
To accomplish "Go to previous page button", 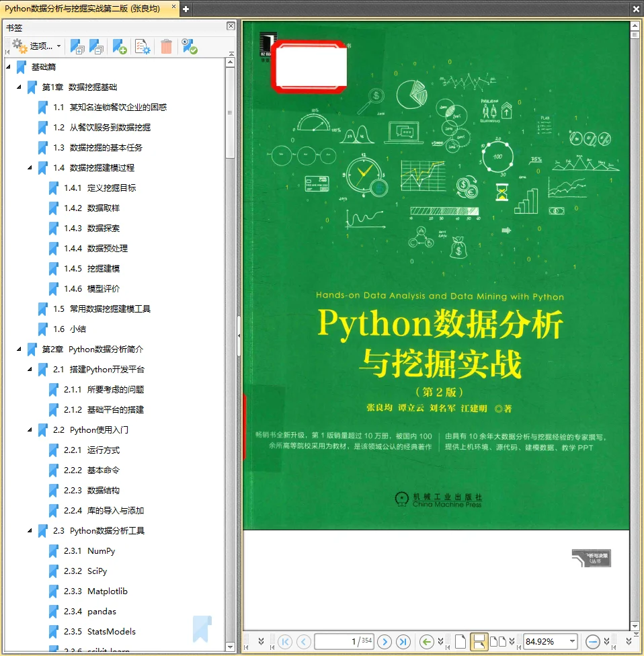I will [x=304, y=641].
